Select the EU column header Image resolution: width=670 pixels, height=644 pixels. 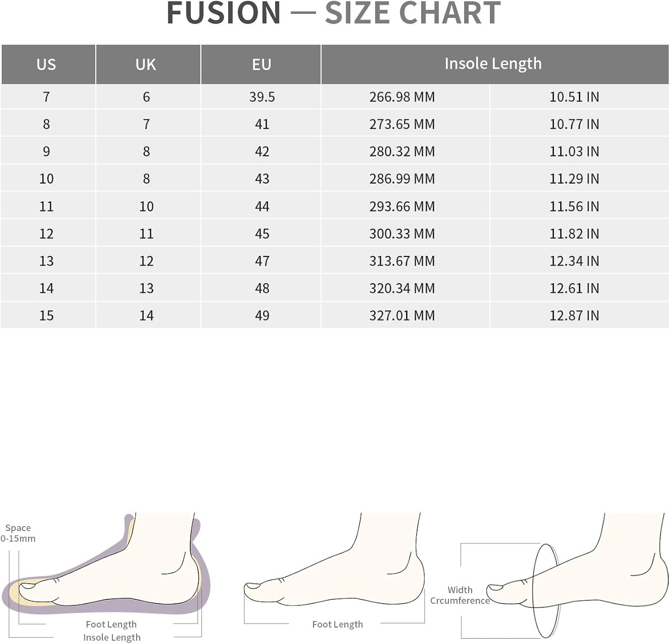coord(261,64)
